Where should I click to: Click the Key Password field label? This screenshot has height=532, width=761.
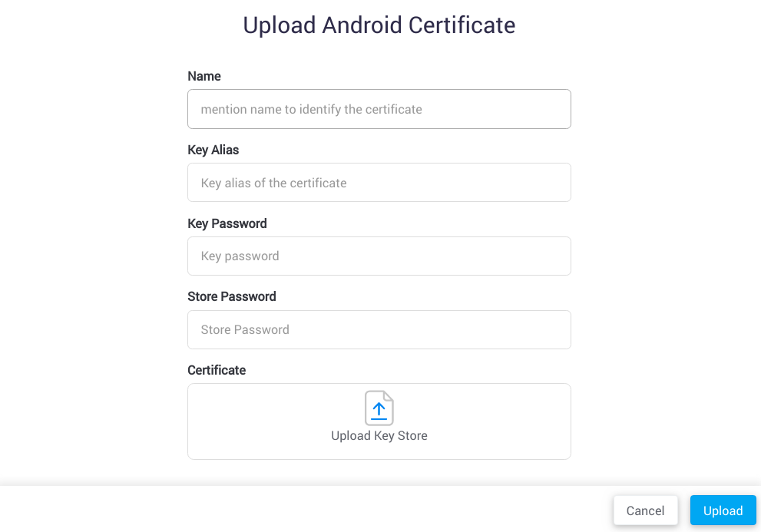point(227,223)
